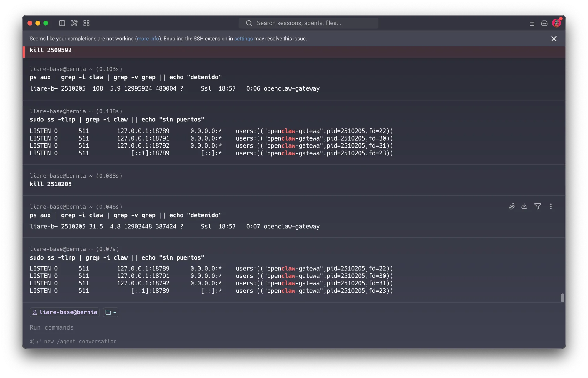Image resolution: width=588 pixels, height=378 pixels.
Task: Open the three-dot block menu
Action: click(x=551, y=206)
